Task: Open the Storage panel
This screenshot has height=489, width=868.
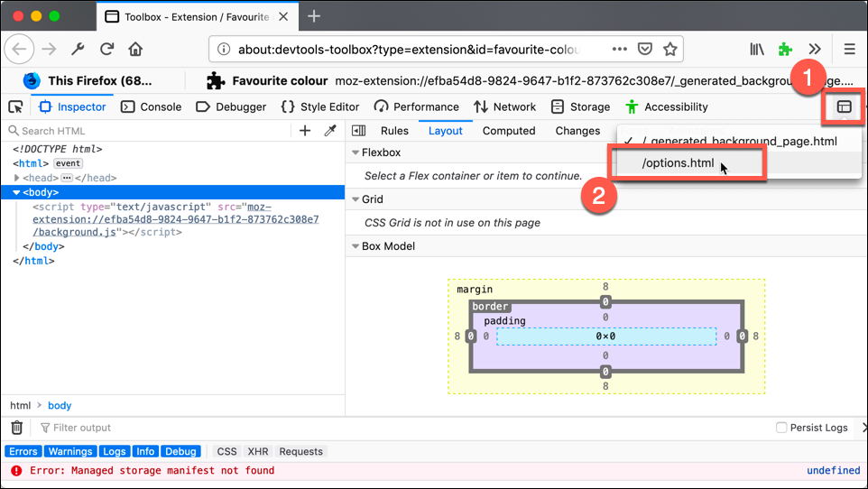Action: (581, 106)
